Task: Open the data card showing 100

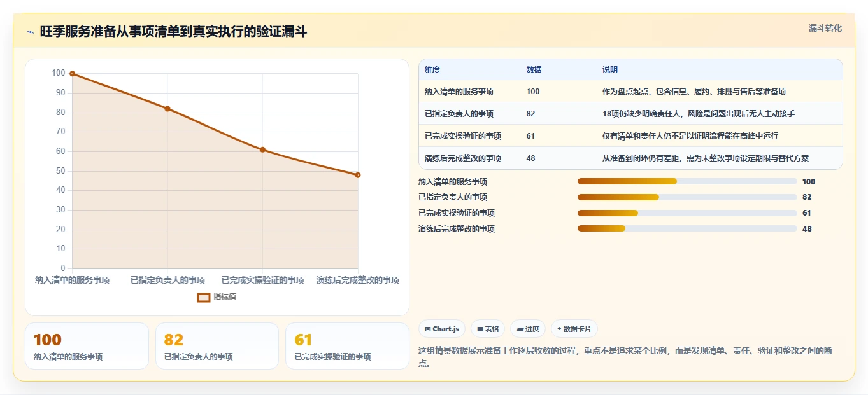Action: [x=87, y=346]
